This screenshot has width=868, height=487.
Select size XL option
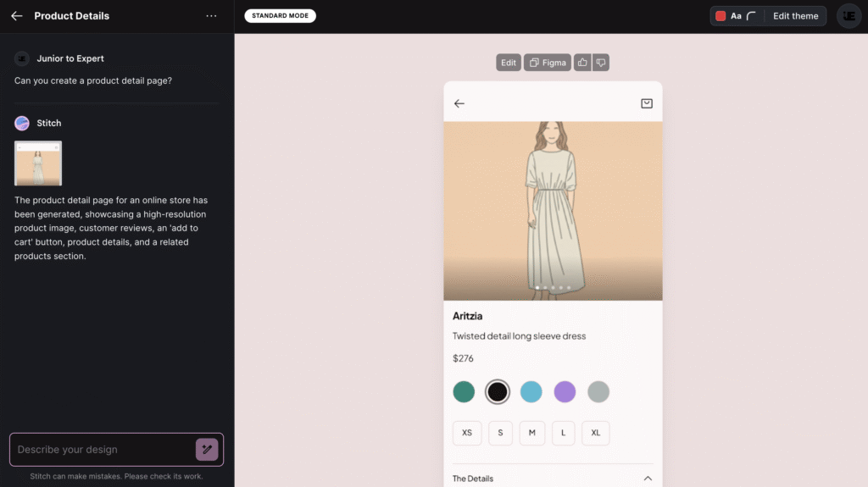tap(595, 433)
